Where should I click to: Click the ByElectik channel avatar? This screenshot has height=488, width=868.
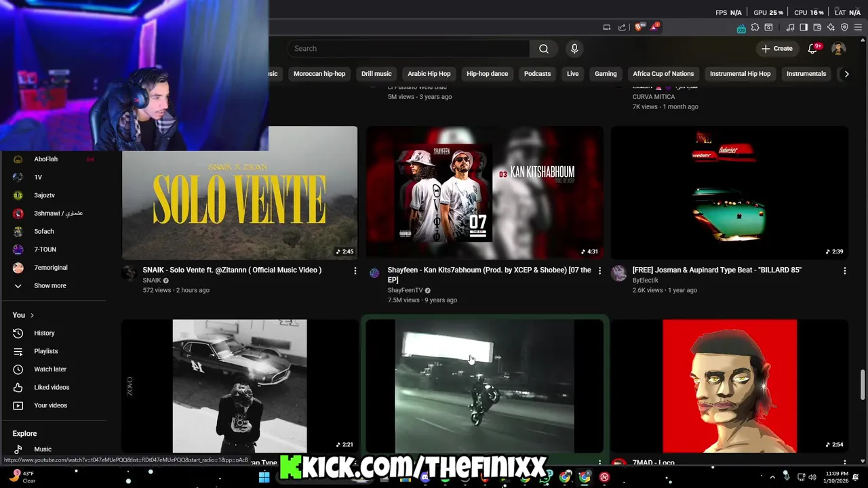pos(618,273)
